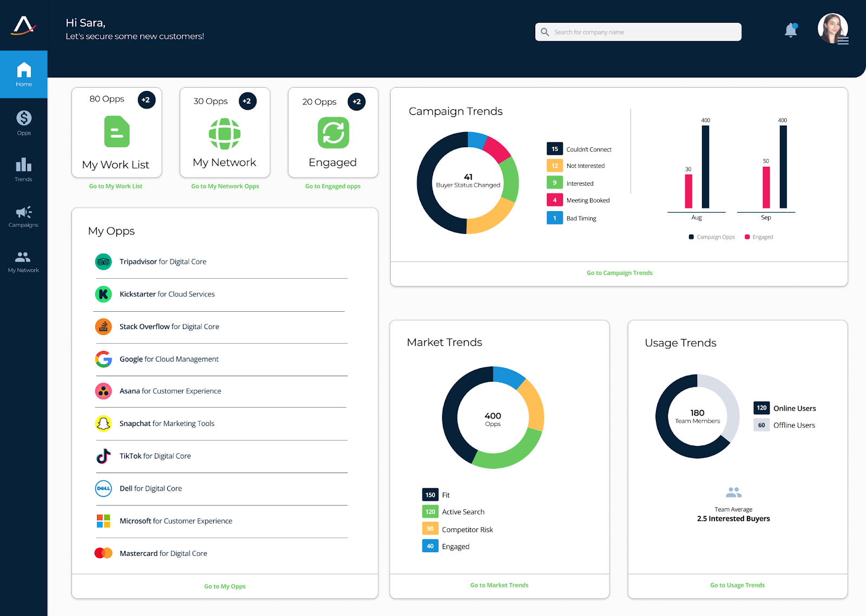Open Snapchat for Marketing Tools opp
866x616 pixels.
point(167,423)
